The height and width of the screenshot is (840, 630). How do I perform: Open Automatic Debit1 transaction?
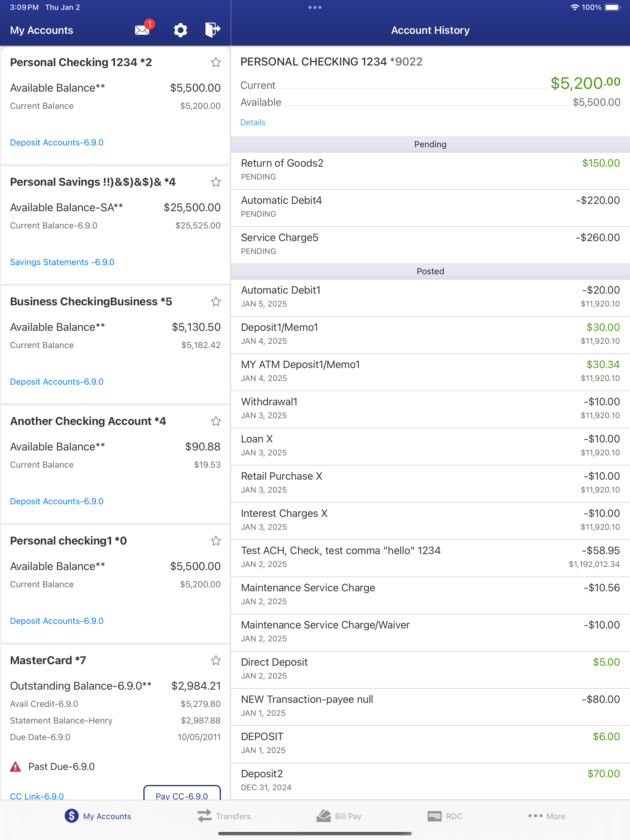[x=430, y=298]
